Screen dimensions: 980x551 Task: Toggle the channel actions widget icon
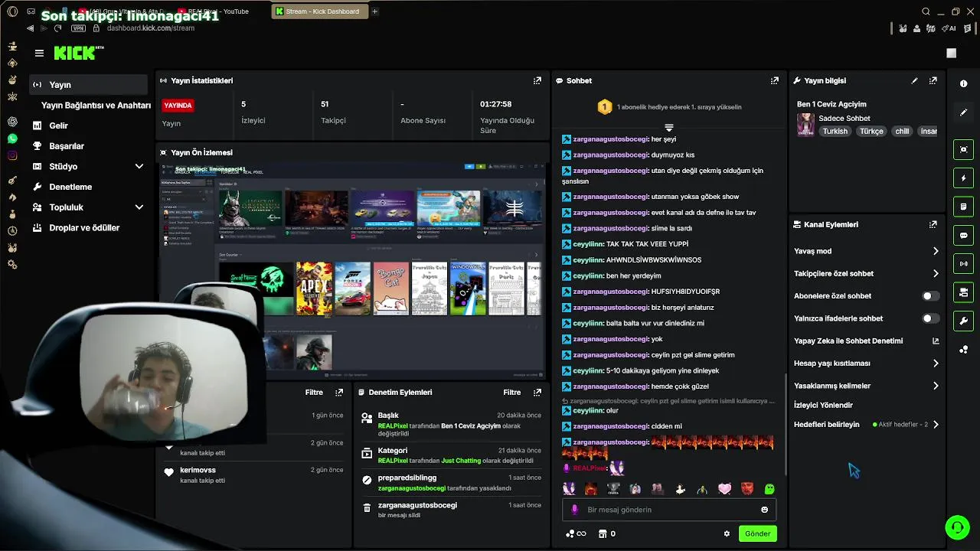point(964,292)
